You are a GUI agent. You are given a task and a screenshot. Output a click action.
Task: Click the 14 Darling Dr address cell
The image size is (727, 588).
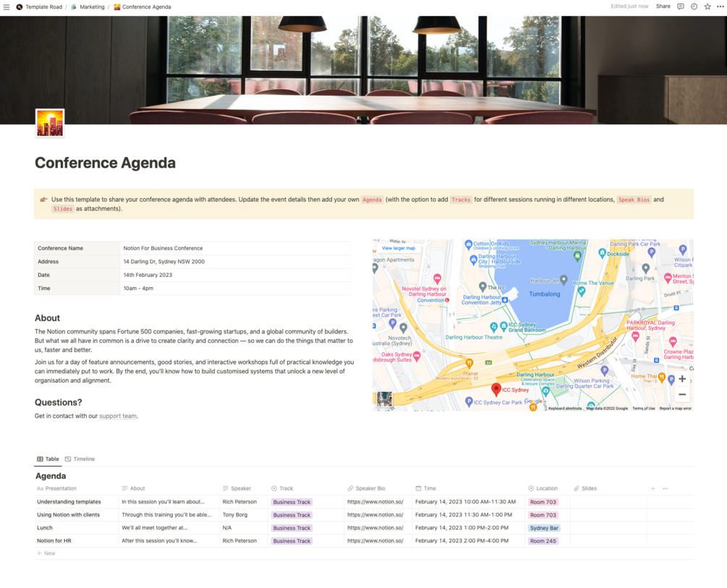coord(236,262)
